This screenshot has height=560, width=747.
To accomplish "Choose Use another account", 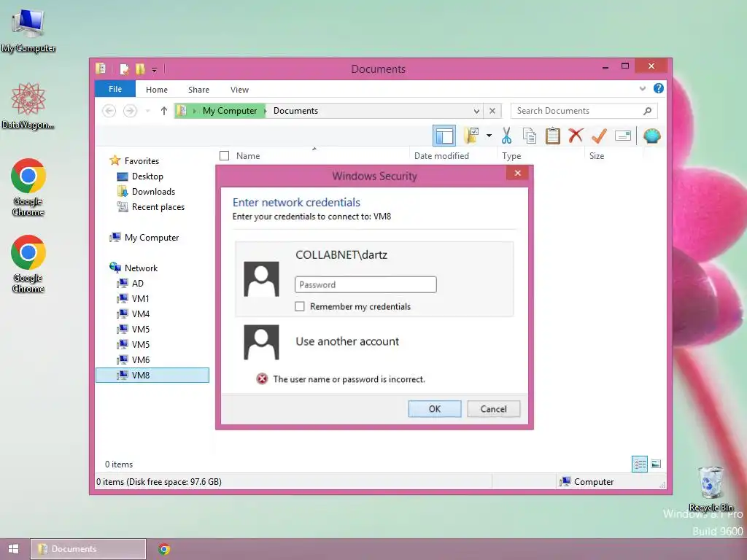I will [x=347, y=341].
